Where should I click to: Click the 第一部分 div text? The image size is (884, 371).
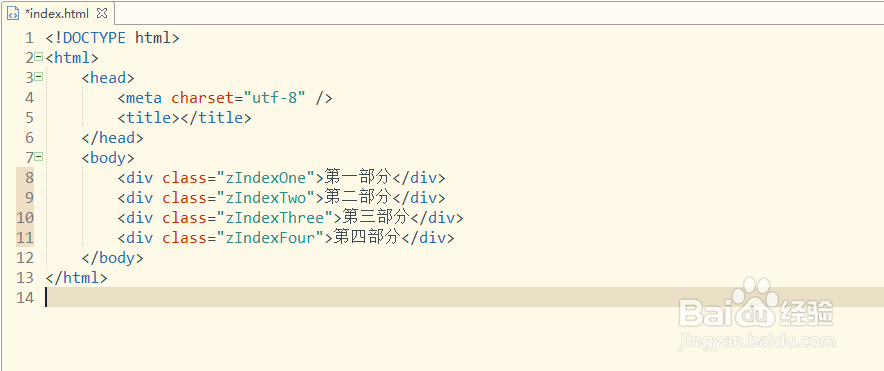[x=358, y=178]
